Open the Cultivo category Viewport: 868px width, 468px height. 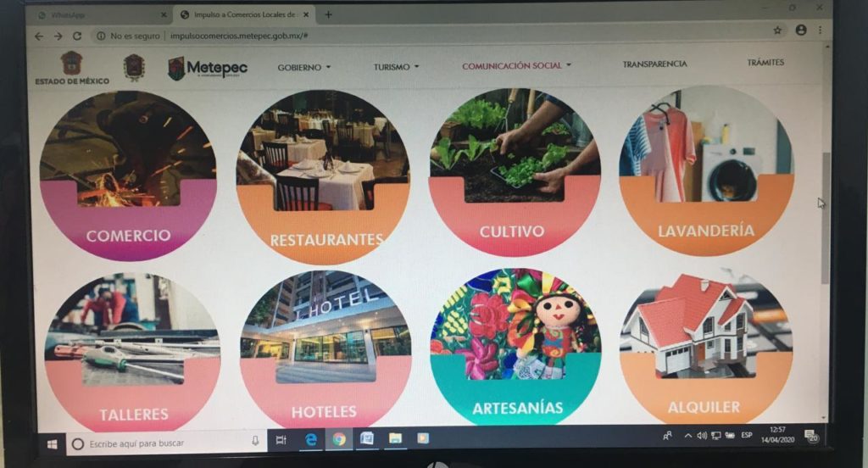click(x=515, y=172)
